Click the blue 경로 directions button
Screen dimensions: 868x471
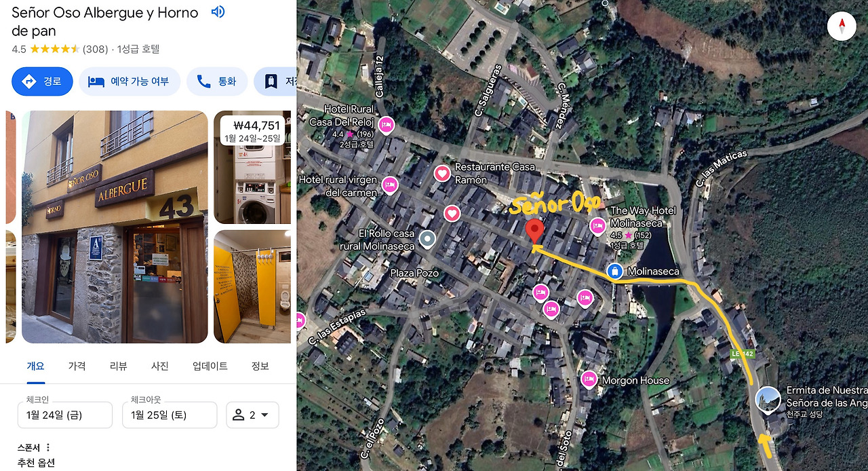coord(42,81)
